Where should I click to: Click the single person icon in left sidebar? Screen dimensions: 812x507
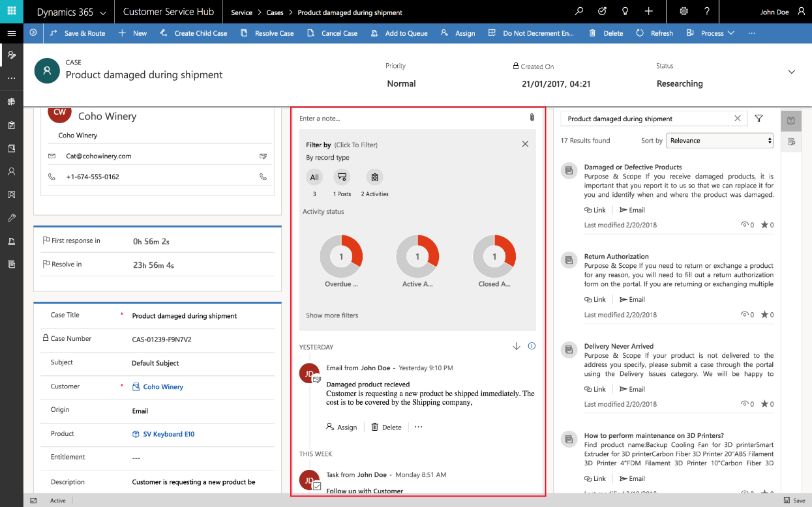(x=11, y=171)
